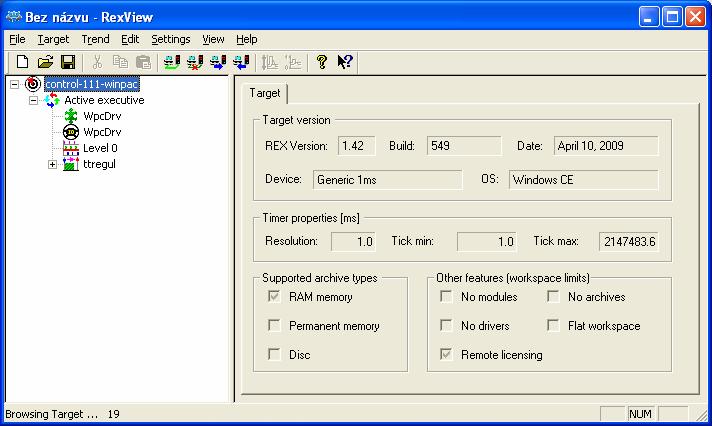Toggle the Flat workspace checkbox
Viewport: 712px width, 426px height.
coord(553,326)
